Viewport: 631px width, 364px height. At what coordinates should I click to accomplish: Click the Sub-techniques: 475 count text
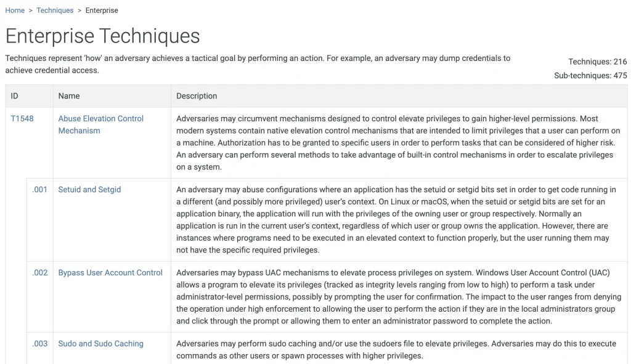click(x=590, y=76)
